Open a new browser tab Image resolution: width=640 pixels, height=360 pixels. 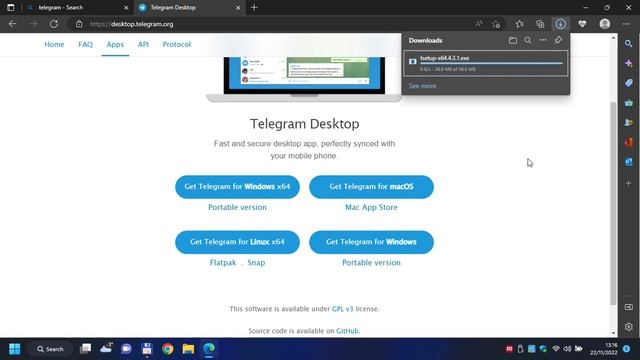[254, 7]
